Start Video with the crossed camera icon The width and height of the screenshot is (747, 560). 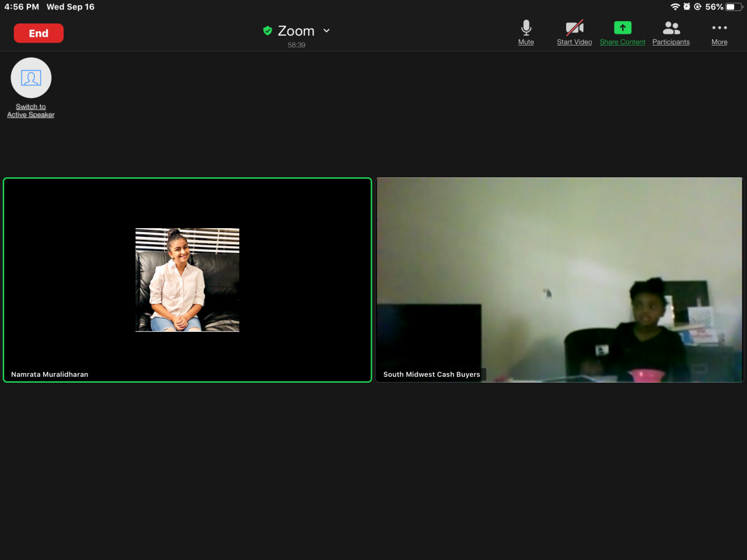pos(574,33)
